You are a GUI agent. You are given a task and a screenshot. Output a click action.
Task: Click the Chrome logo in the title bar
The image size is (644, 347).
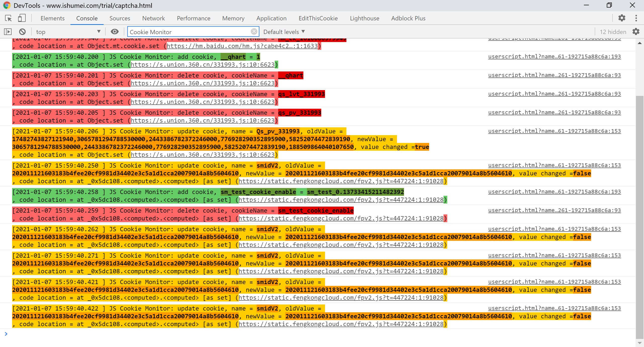7,5
